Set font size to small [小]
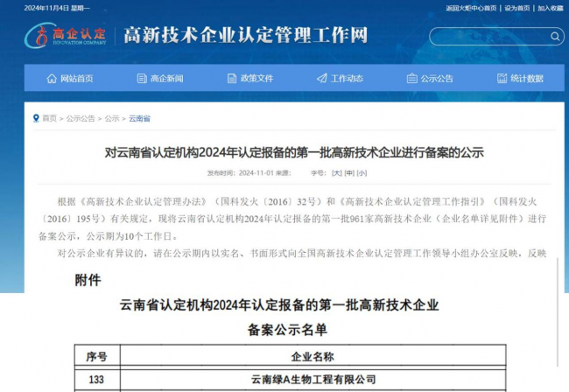The width and height of the screenshot is (569, 392). click(x=362, y=173)
